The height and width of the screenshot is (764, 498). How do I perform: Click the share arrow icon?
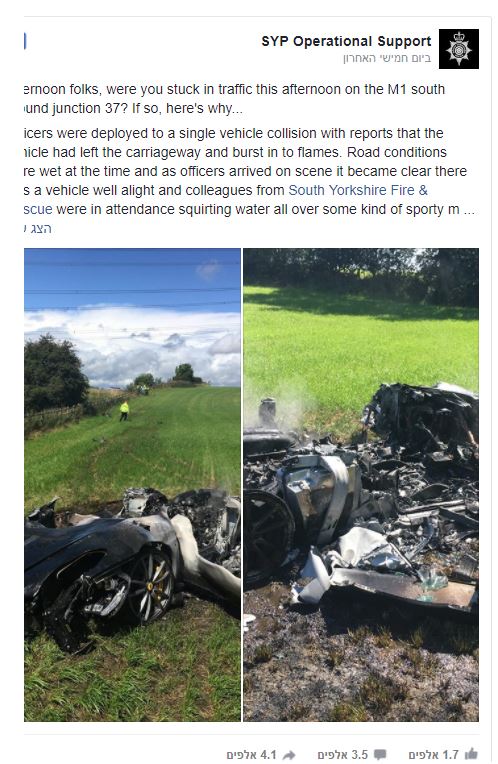289,755
